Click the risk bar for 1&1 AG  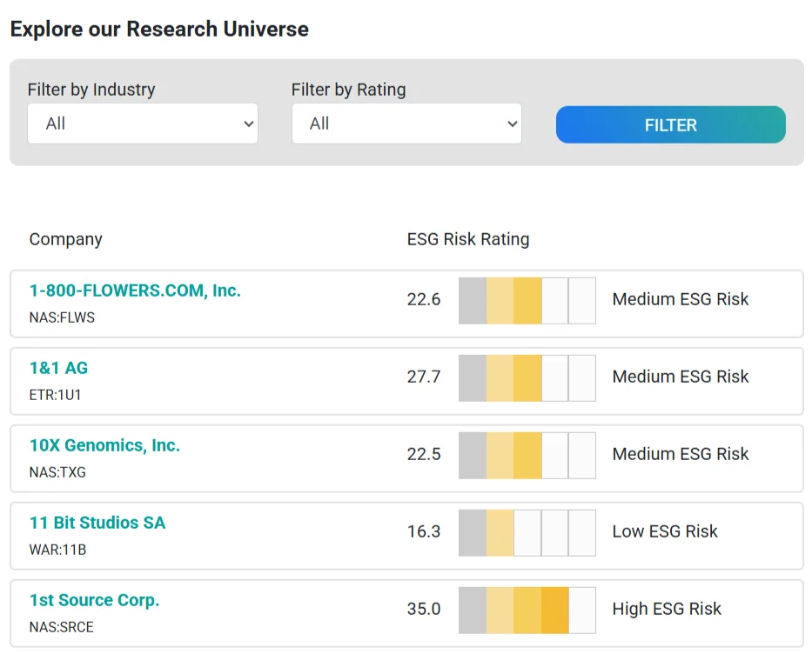coord(527,378)
